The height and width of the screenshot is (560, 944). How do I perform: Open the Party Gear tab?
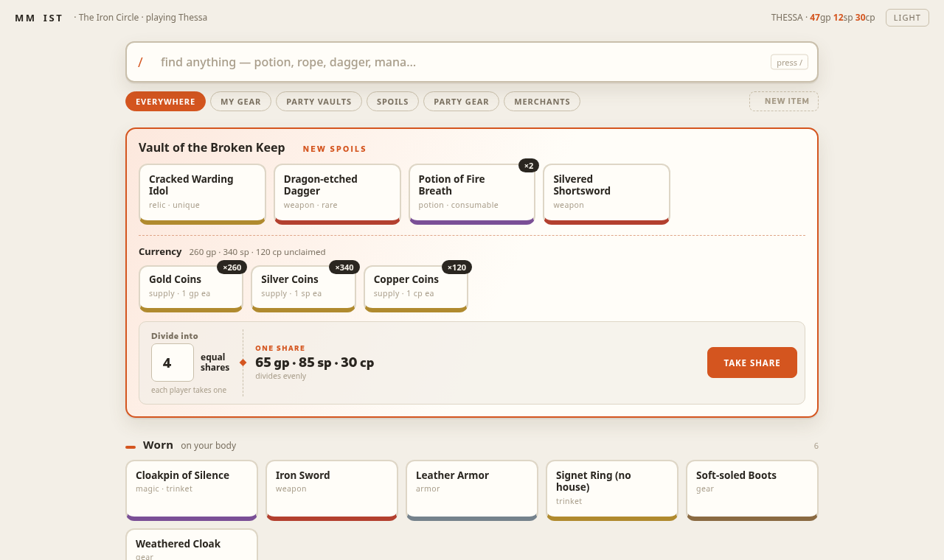point(461,102)
